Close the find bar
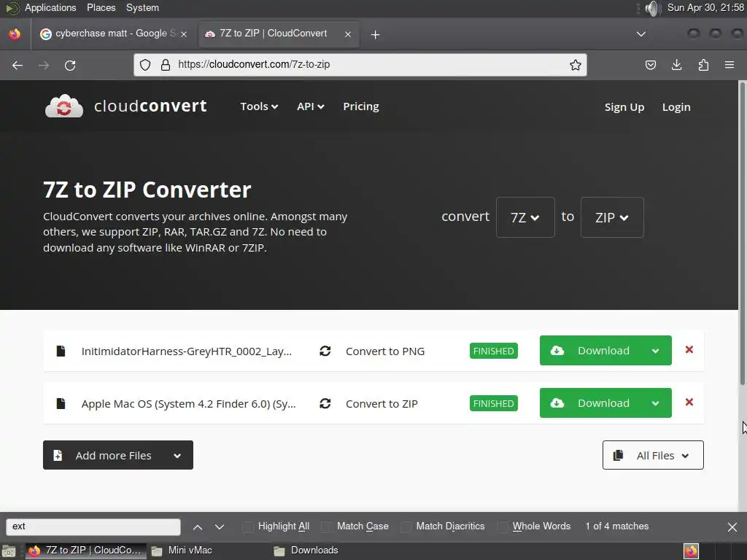This screenshot has width=747, height=560. coord(732,527)
